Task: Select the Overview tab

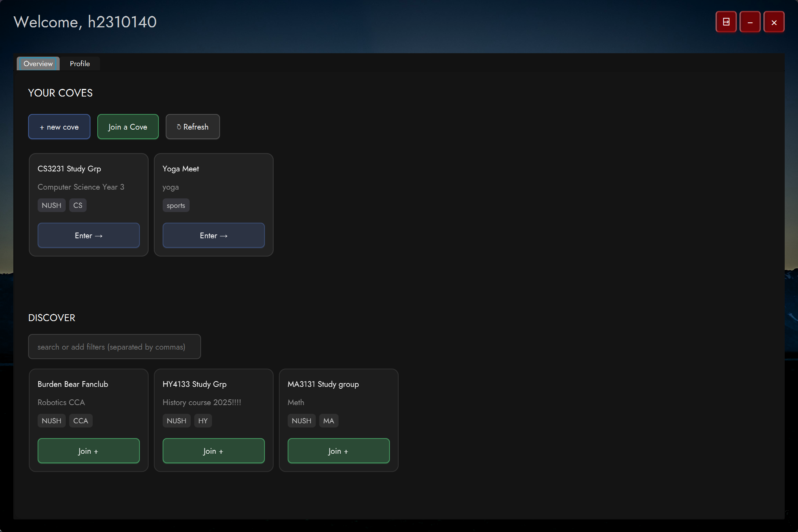Action: click(x=38, y=63)
